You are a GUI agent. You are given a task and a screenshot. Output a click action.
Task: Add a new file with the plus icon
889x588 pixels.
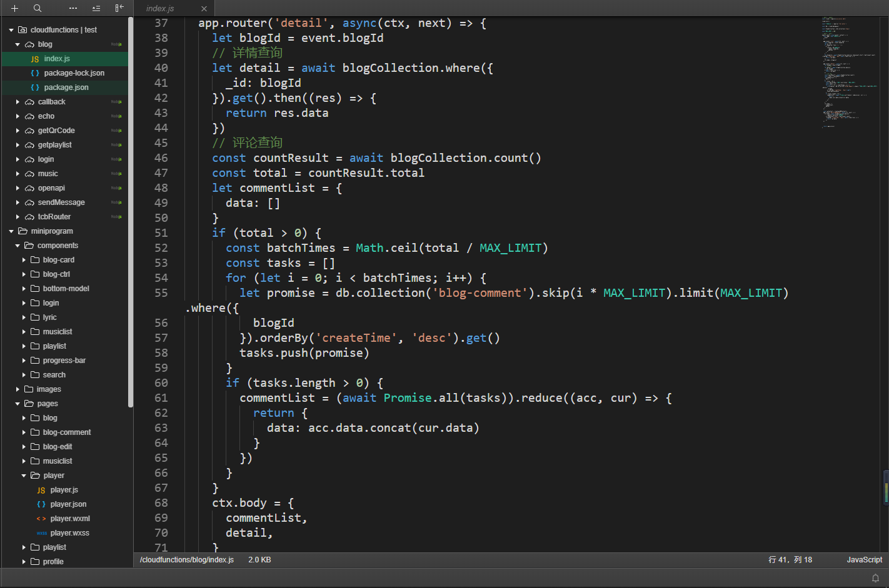[14, 8]
